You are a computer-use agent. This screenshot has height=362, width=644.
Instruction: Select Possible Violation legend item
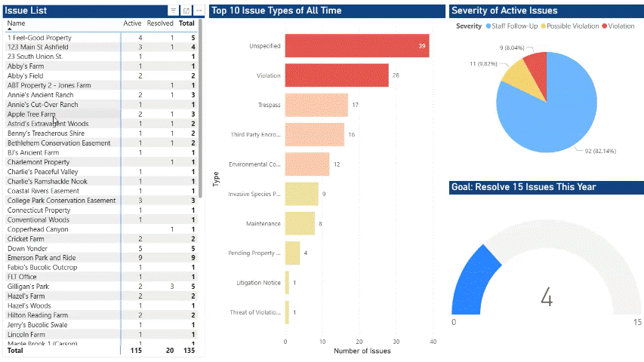coord(570,26)
